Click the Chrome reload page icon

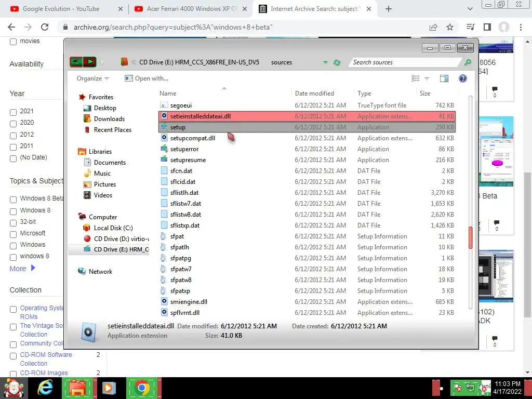[x=45, y=27]
